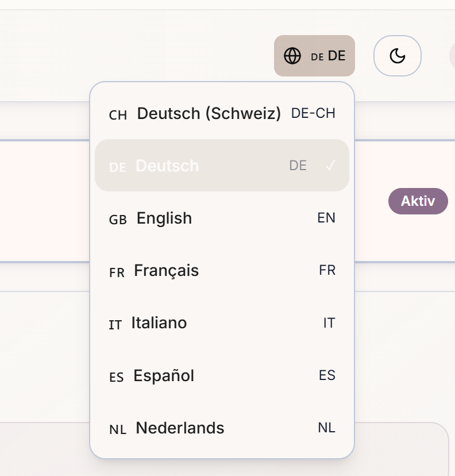Select Nederlands from the language dropdown

pyautogui.click(x=222, y=428)
